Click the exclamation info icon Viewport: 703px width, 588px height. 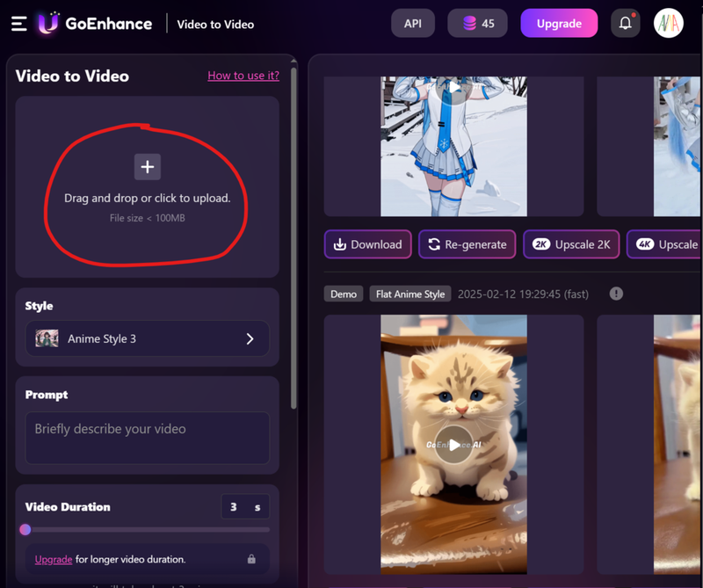click(x=616, y=294)
